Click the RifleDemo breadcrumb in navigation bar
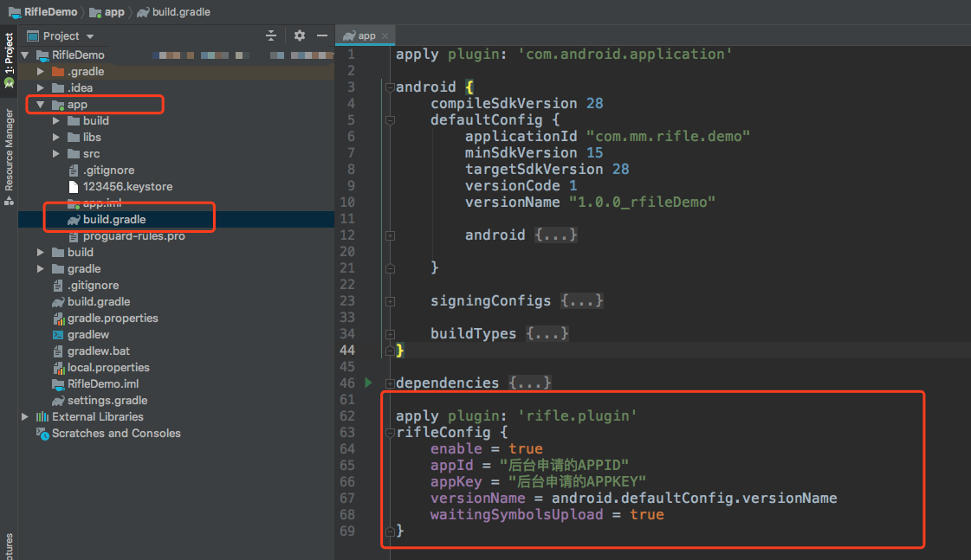The image size is (971, 560). (42, 12)
